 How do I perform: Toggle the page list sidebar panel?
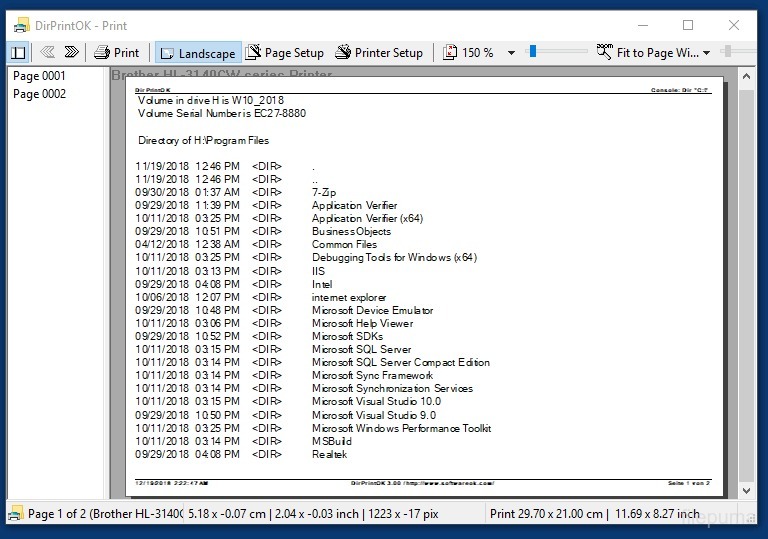coord(18,53)
